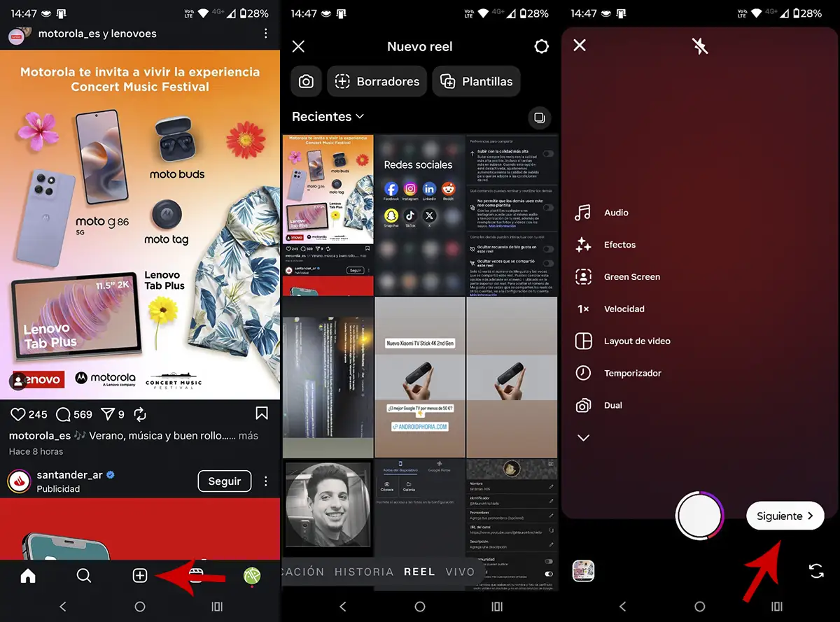The height and width of the screenshot is (622, 840).
Task: Open Layout de video option
Action: click(622, 341)
